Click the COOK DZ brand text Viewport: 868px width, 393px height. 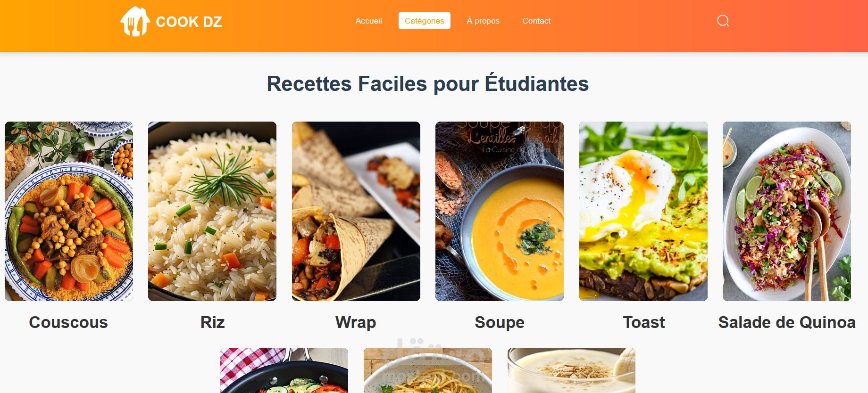click(x=189, y=22)
